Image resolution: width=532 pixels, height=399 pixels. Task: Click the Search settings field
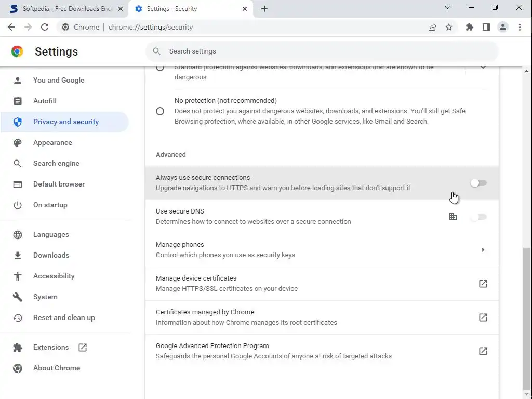pos(322,51)
